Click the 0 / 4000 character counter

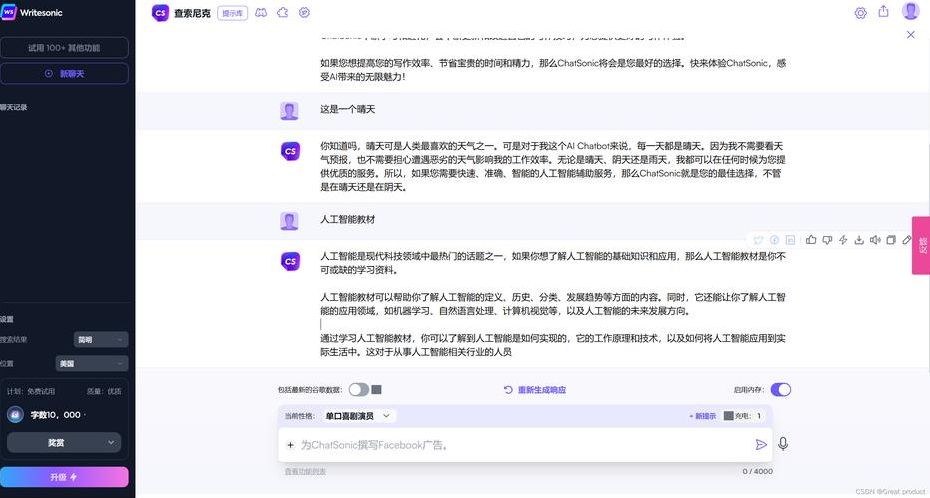(757, 471)
